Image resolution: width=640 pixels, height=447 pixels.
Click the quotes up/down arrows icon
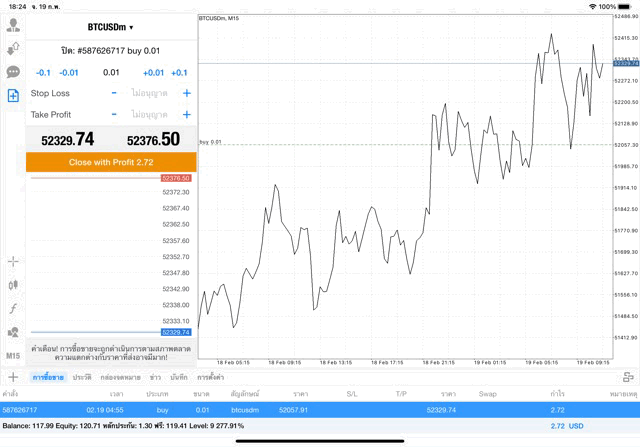point(13,48)
